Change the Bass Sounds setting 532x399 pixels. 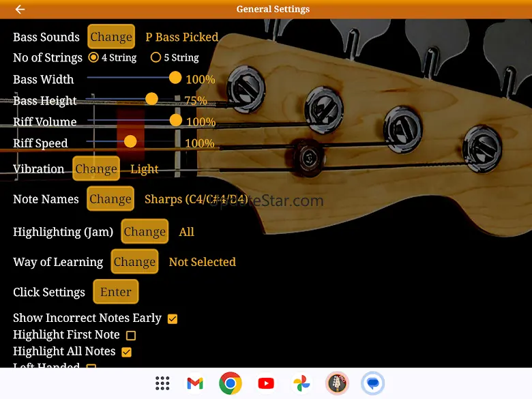coord(111,37)
